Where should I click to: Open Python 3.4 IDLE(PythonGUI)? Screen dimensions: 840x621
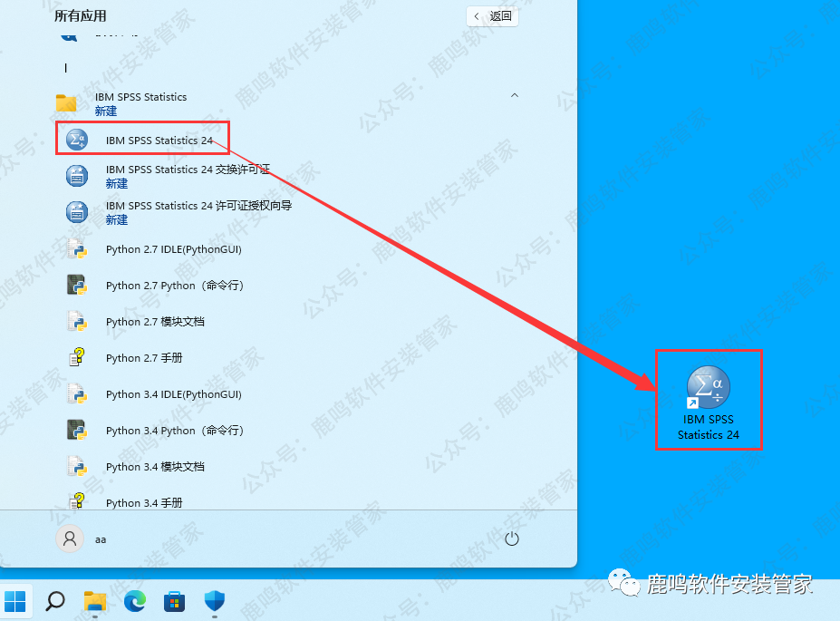coord(173,394)
